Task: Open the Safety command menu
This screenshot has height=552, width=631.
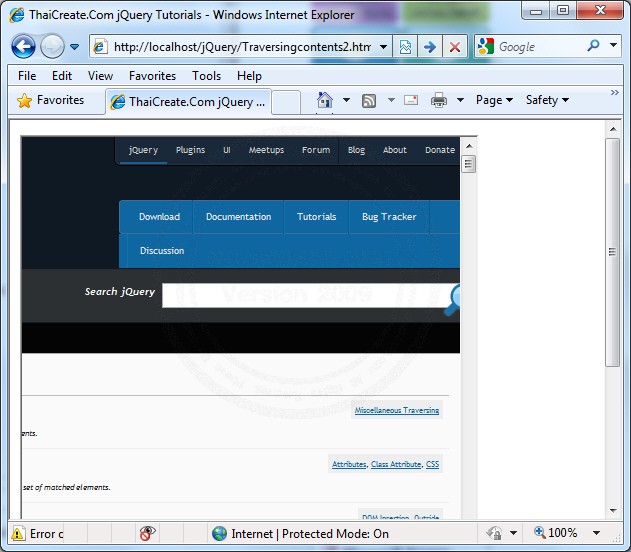Action: click(547, 100)
